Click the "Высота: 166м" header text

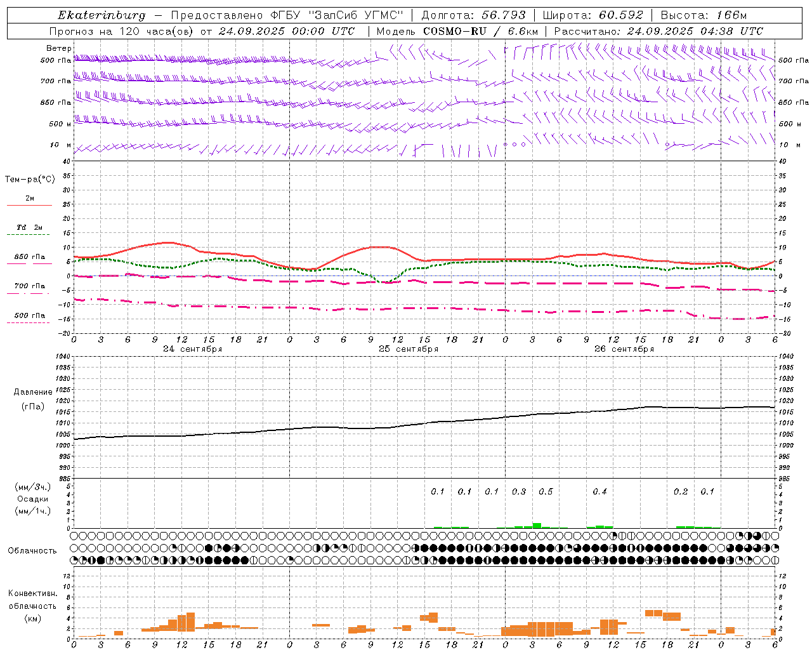tap(704, 15)
